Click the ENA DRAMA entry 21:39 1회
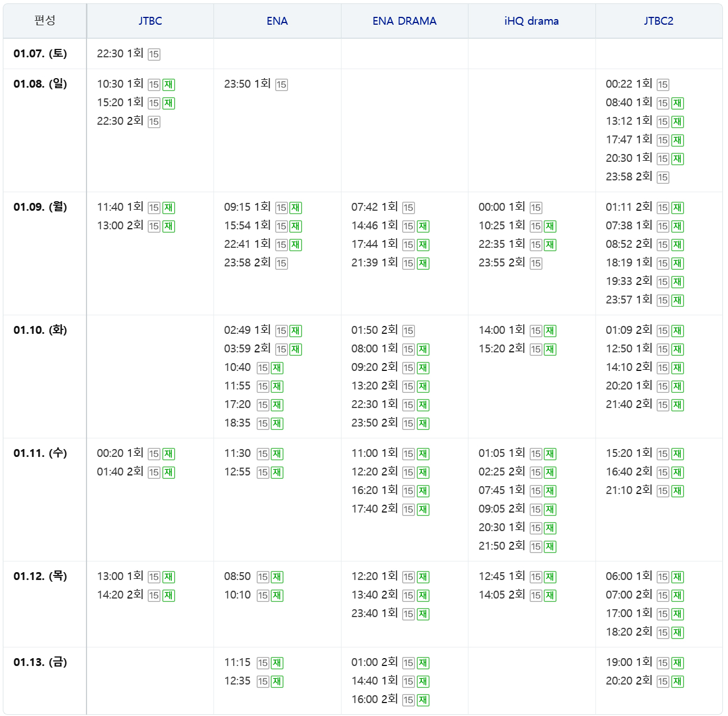 pyautogui.click(x=375, y=262)
